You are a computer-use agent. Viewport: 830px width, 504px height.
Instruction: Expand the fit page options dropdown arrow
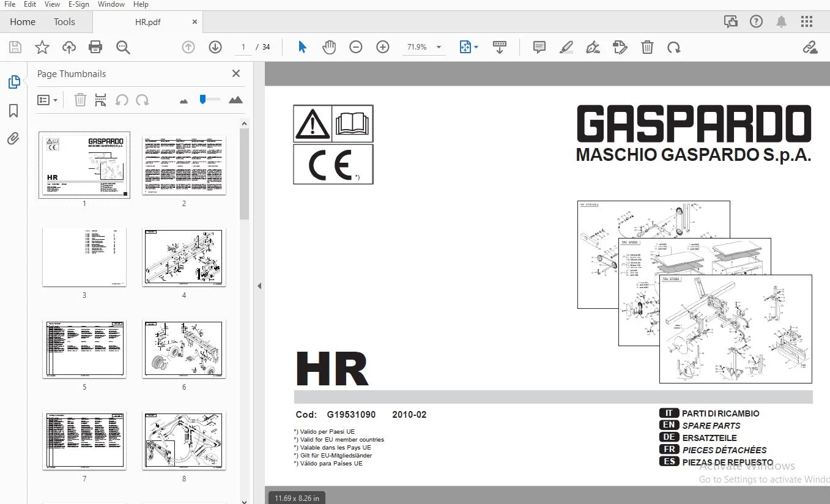pos(476,47)
